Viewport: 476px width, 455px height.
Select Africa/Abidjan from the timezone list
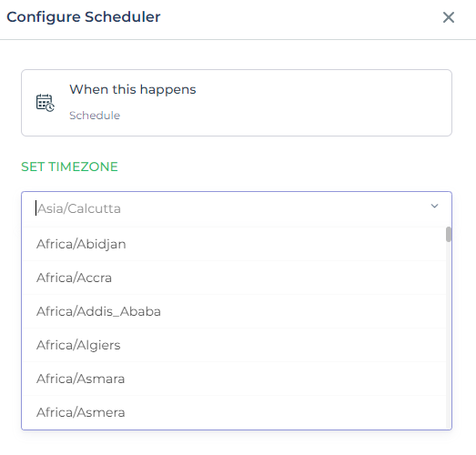coord(235,244)
